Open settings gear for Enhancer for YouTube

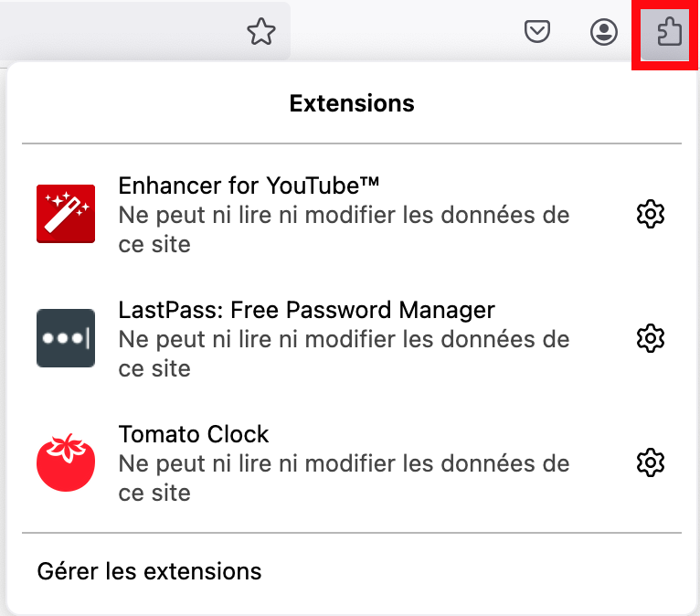point(650,214)
